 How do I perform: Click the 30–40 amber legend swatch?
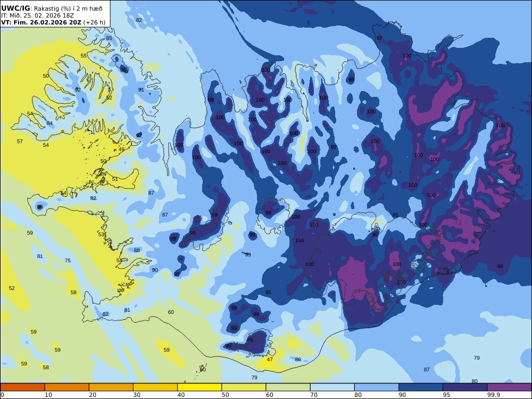click(155, 387)
